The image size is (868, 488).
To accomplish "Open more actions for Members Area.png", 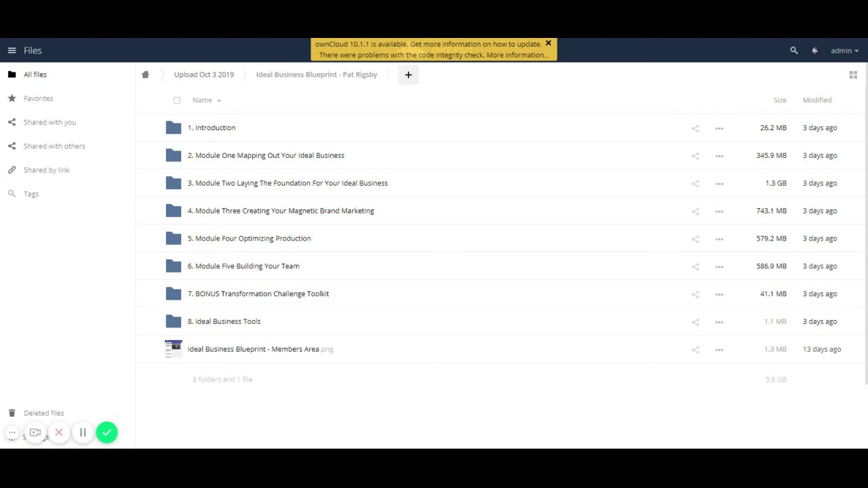I will [x=719, y=350].
